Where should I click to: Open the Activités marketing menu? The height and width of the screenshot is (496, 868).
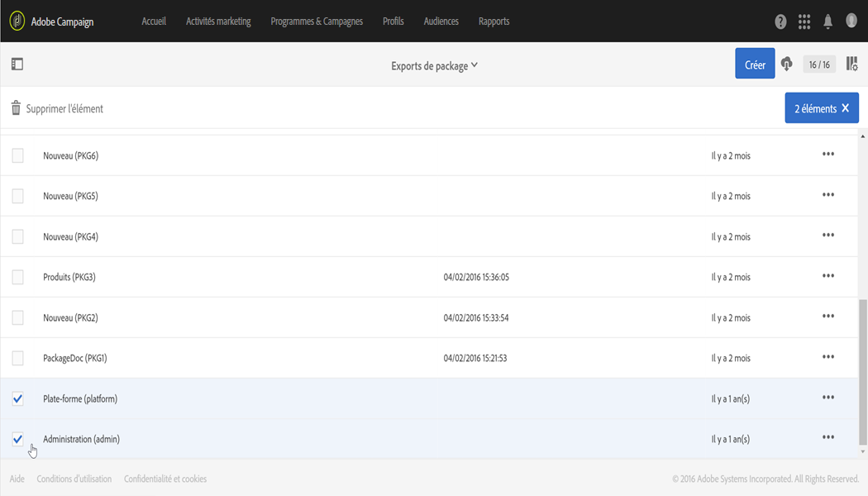pyautogui.click(x=218, y=21)
